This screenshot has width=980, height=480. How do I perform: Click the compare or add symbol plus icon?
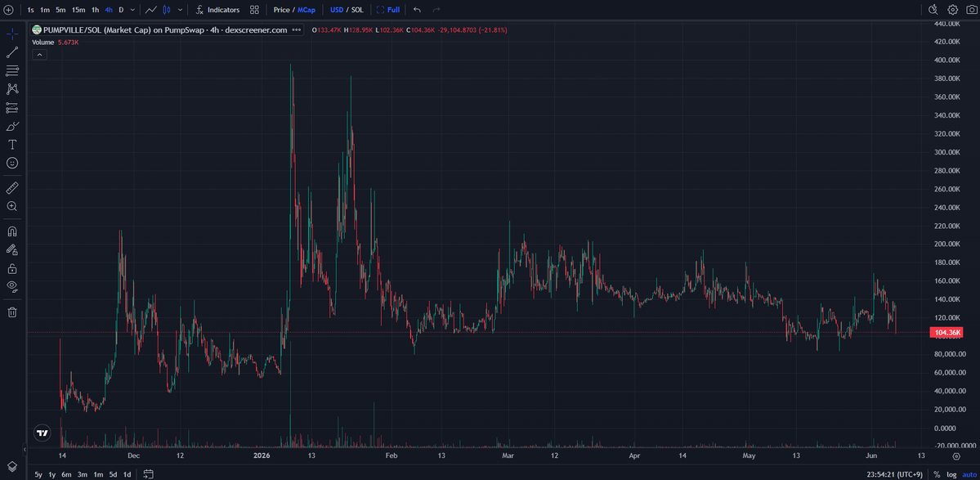(x=9, y=10)
